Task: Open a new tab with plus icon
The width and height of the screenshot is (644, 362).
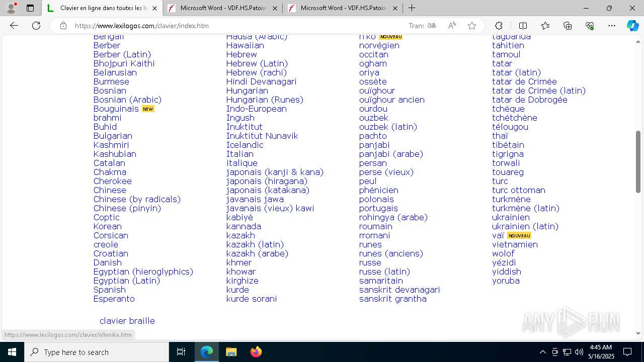Action: coord(412,8)
